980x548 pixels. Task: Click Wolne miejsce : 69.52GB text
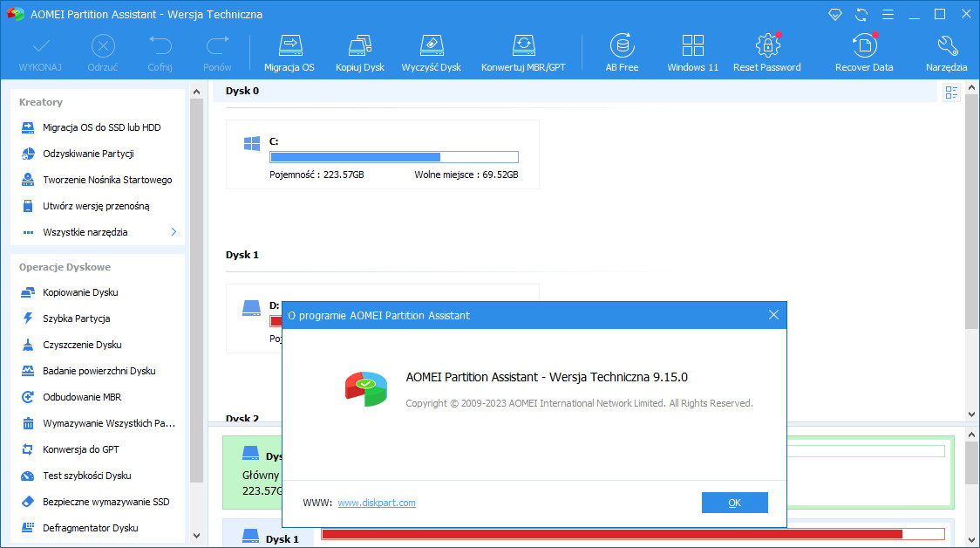pyautogui.click(x=466, y=175)
